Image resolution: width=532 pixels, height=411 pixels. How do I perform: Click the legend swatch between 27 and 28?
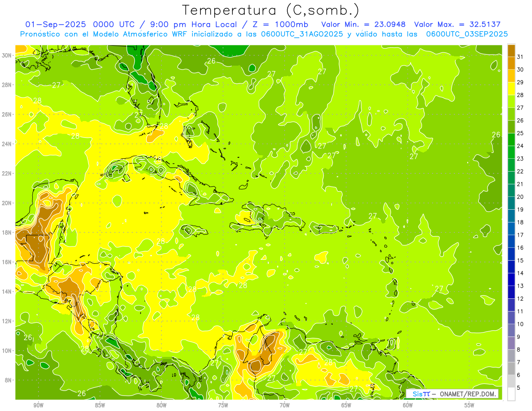tap(511, 102)
